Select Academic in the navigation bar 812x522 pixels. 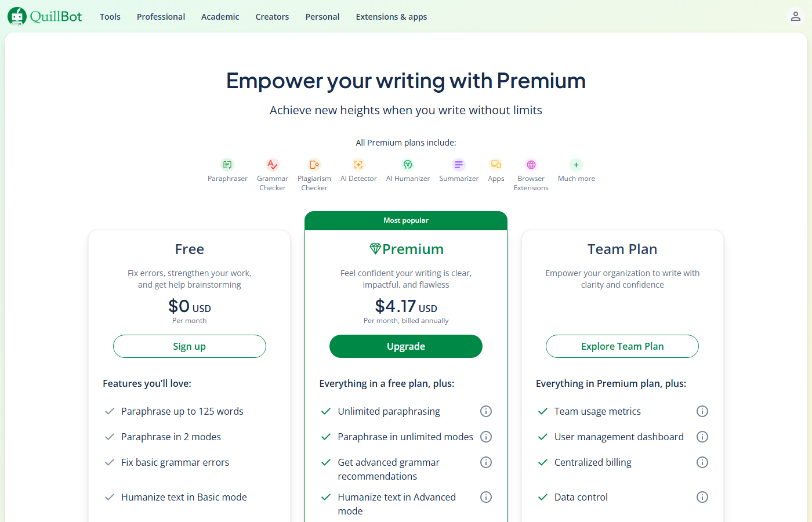point(220,17)
